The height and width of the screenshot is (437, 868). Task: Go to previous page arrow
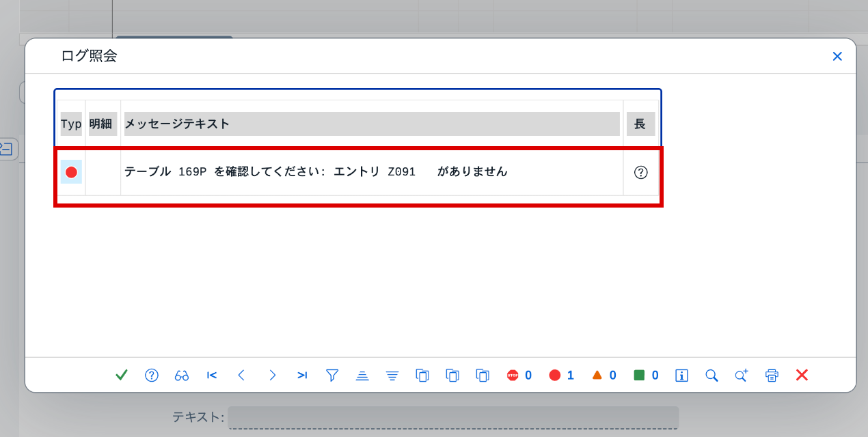241,375
